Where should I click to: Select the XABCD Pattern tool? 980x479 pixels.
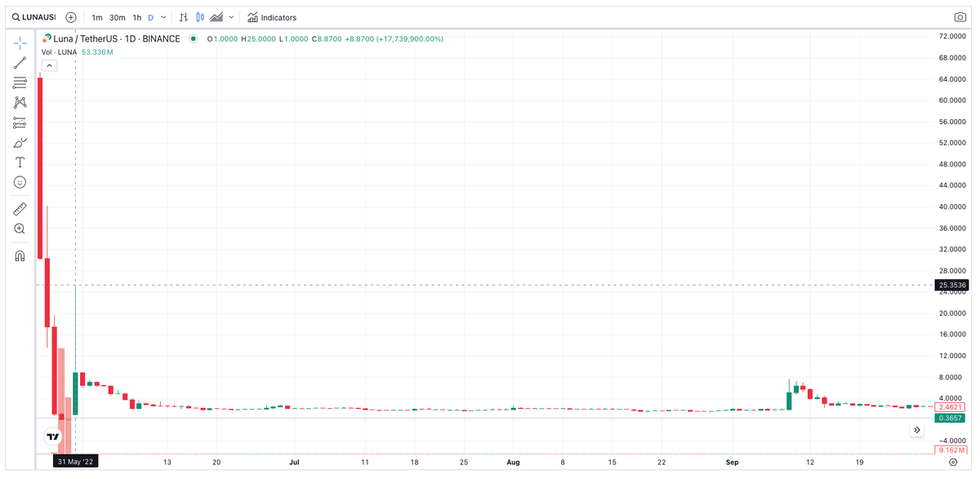(20, 103)
